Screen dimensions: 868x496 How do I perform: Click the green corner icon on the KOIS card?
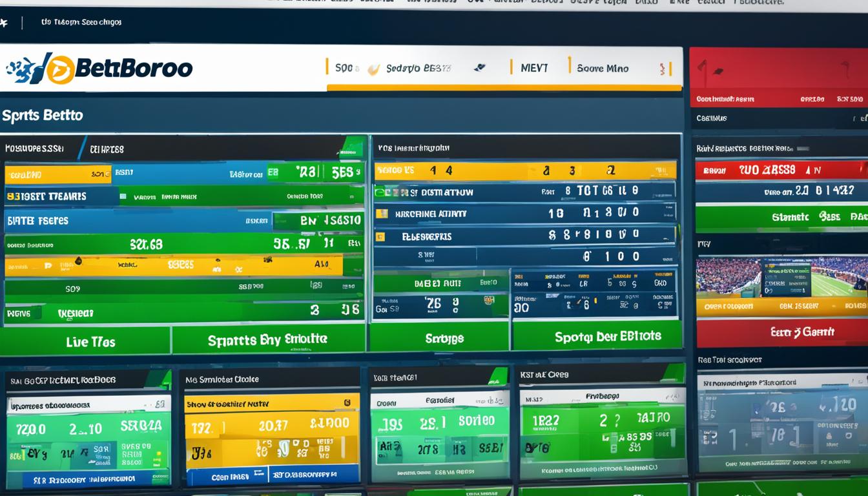(497, 376)
